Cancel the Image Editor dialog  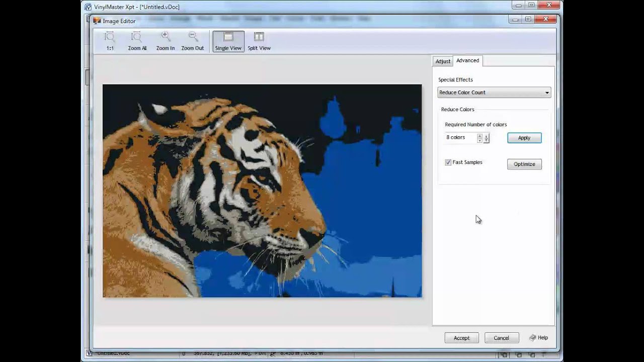(x=501, y=338)
